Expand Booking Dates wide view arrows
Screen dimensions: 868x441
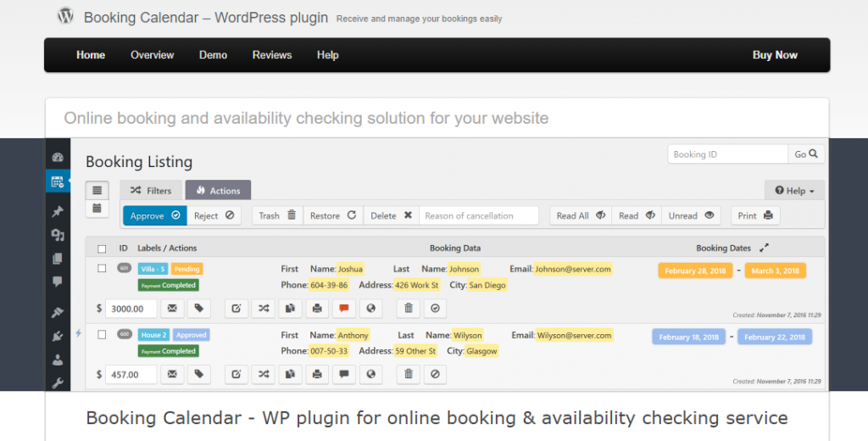click(764, 248)
